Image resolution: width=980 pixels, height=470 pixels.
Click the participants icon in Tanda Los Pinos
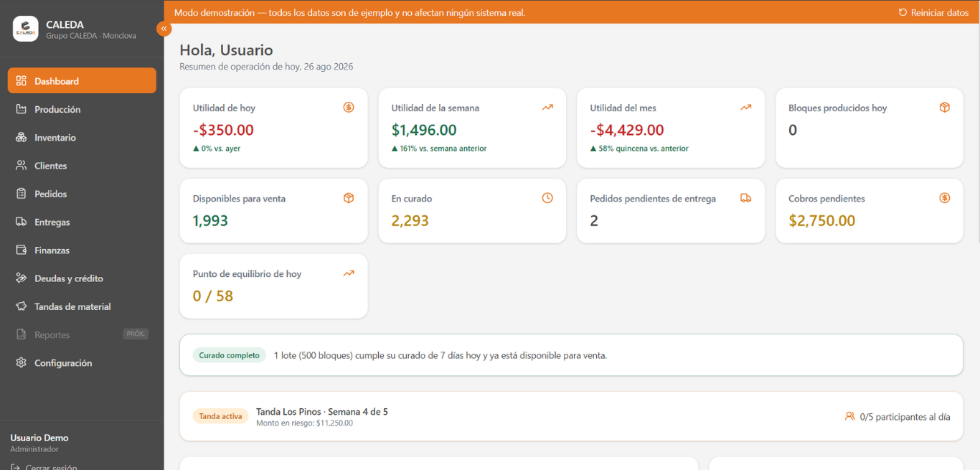click(850, 416)
